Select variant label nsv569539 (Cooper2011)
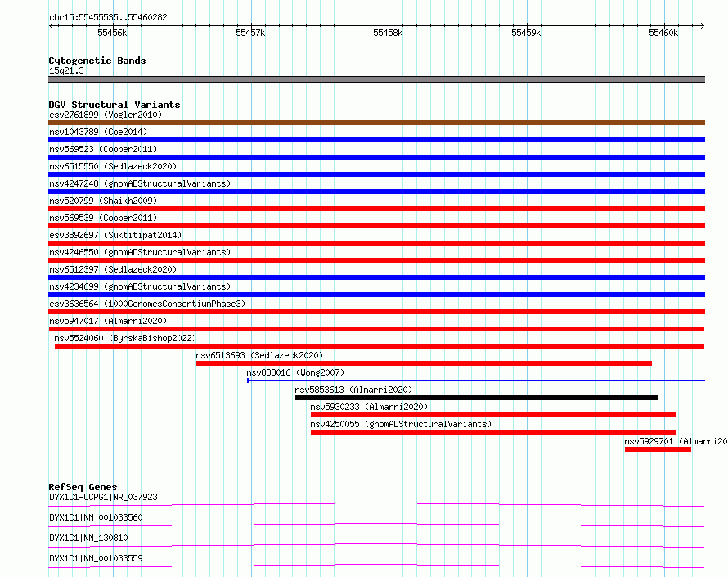 coord(103,218)
